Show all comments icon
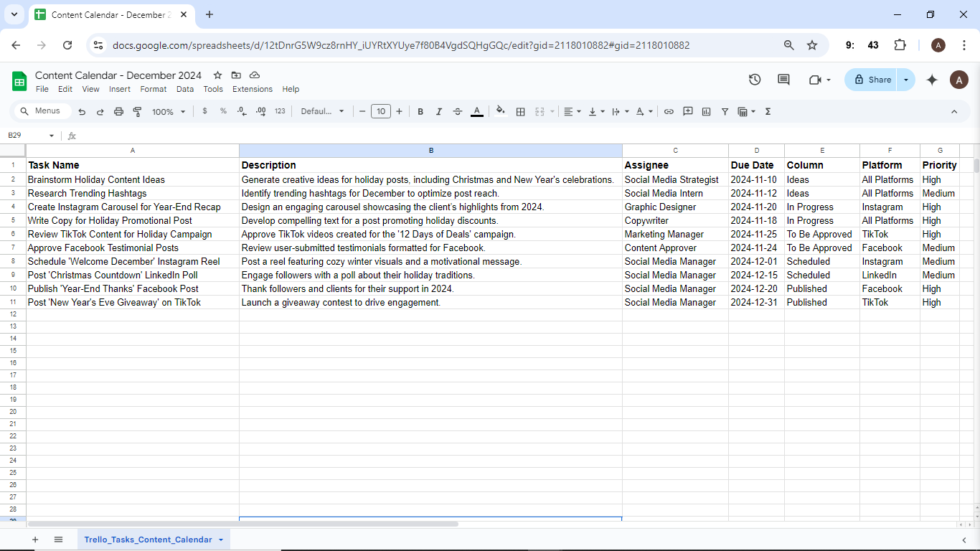The height and width of the screenshot is (551, 980). coord(783,80)
